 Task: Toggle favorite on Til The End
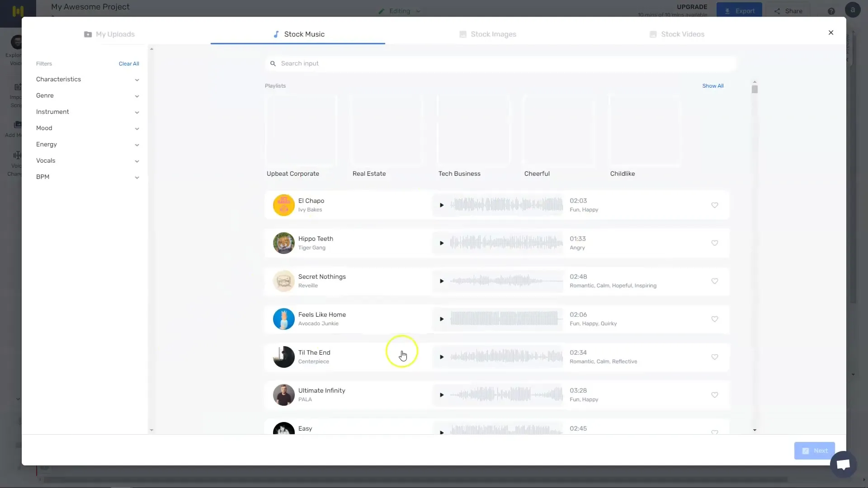point(715,356)
